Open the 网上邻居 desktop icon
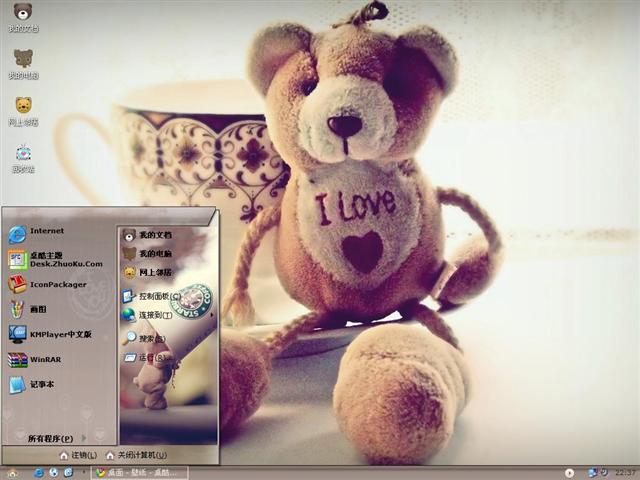 coord(23,111)
